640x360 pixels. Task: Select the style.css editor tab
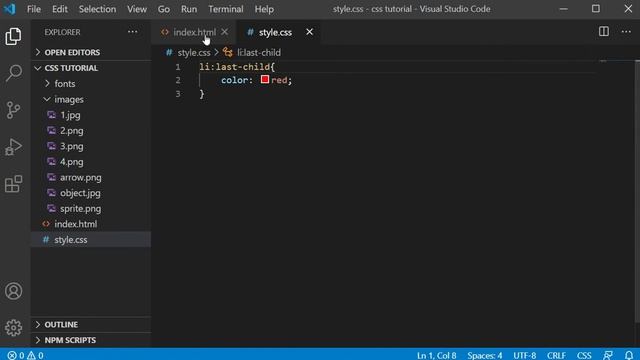[x=278, y=32]
